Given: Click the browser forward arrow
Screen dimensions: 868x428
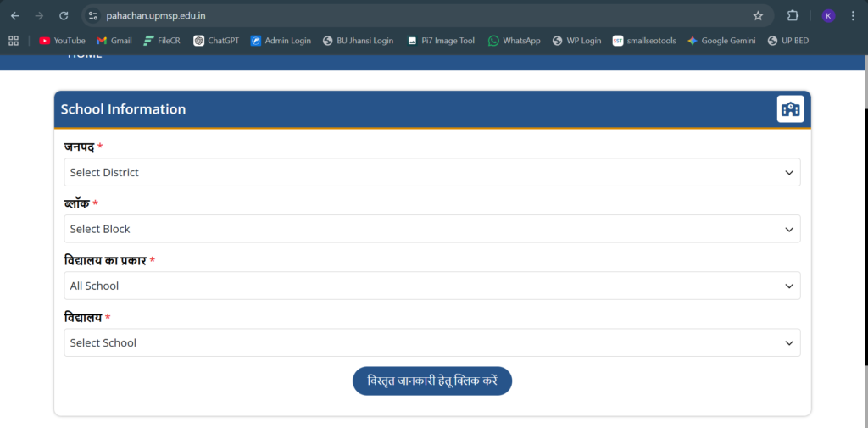Looking at the screenshot, I should [x=39, y=16].
